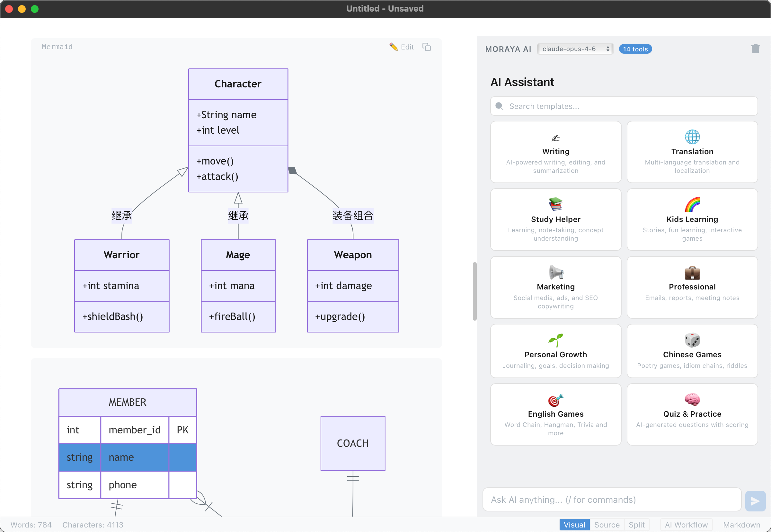Click Edit on the Mermaid diagram
Screen dimensions: 771x532
(402, 47)
